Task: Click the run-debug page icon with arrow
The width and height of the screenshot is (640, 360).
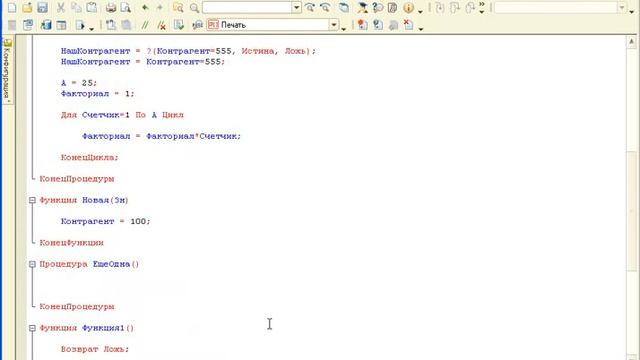Action: (x=80, y=25)
